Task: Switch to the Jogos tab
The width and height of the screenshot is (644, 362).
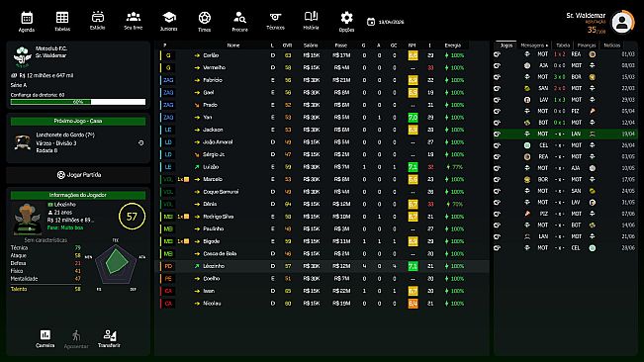Action: pyautogui.click(x=506, y=45)
